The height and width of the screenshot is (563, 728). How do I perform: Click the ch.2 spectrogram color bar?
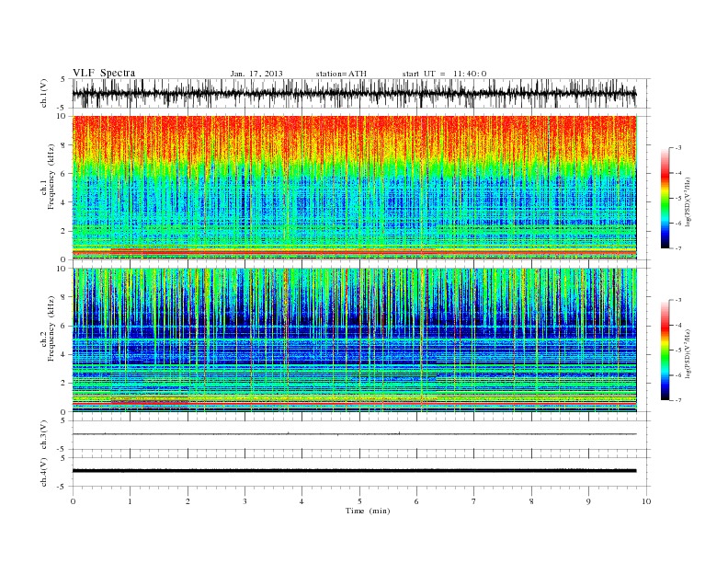665,350
